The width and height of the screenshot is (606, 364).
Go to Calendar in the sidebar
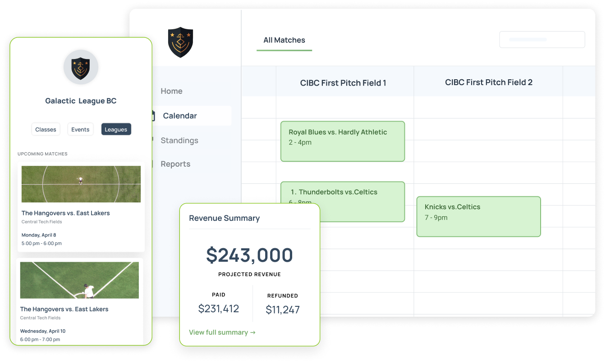pyautogui.click(x=180, y=116)
